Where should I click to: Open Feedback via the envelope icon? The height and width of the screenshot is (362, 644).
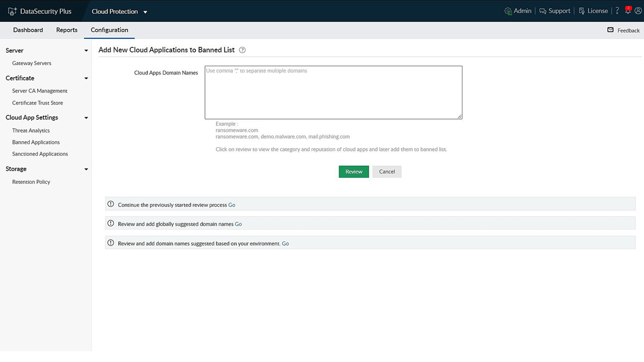coord(612,30)
